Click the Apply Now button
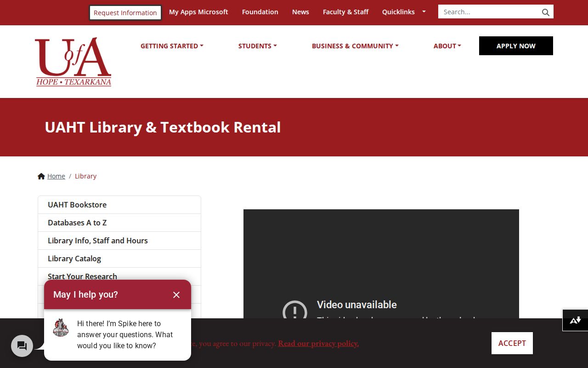The height and width of the screenshot is (368, 588). click(516, 46)
